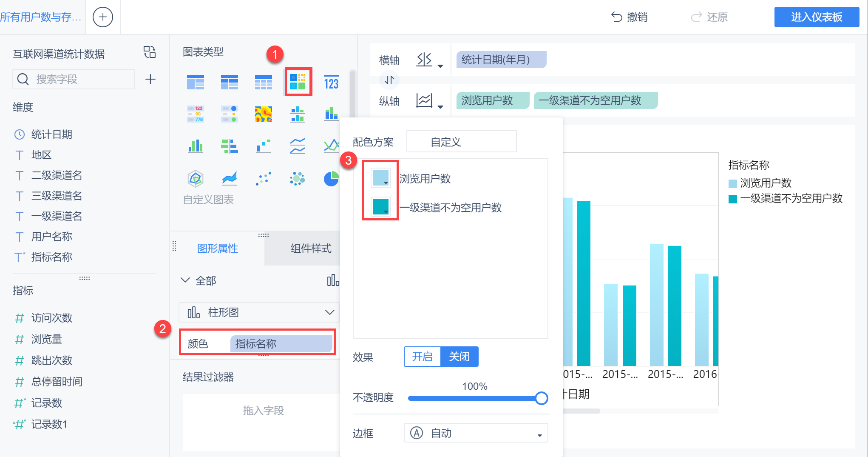Select the blue-green bars chart type in third row
868x457 pixels.
coord(196,146)
